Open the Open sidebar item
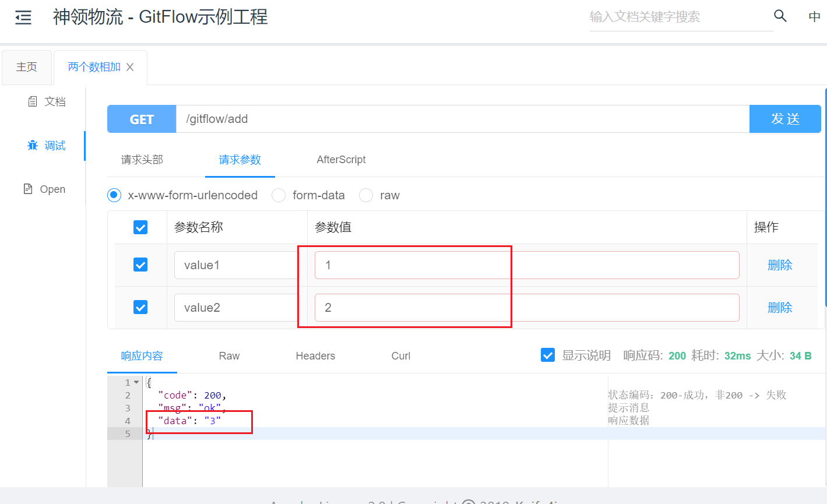The width and height of the screenshot is (827, 504). (44, 189)
